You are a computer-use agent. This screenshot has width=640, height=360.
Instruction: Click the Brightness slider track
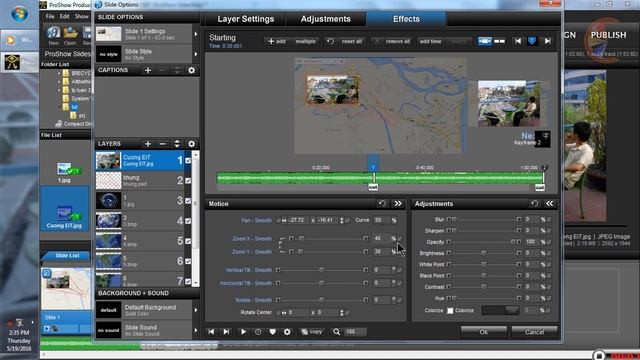(483, 253)
